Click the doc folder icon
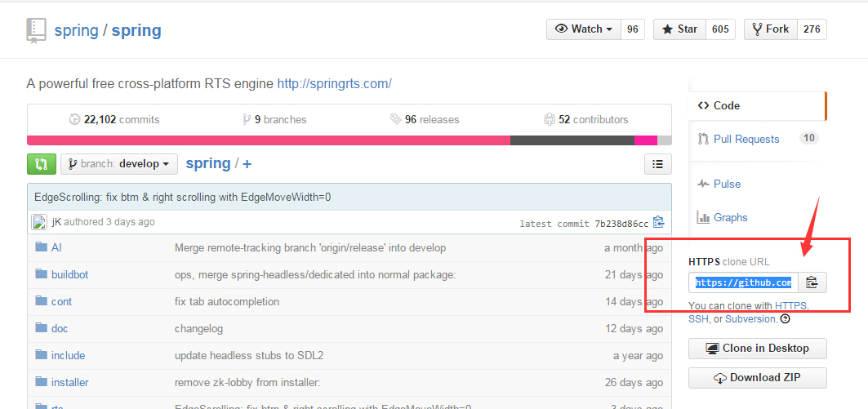The width and height of the screenshot is (868, 409). point(42,327)
